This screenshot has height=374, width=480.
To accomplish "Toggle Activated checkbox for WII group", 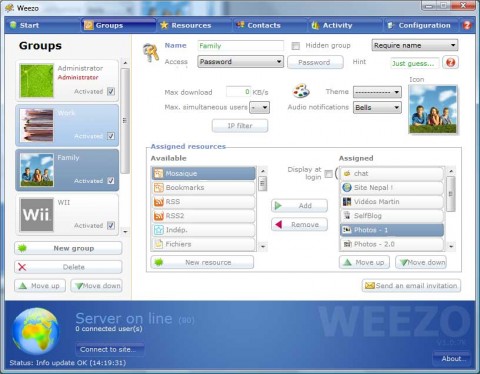I will click(x=111, y=225).
